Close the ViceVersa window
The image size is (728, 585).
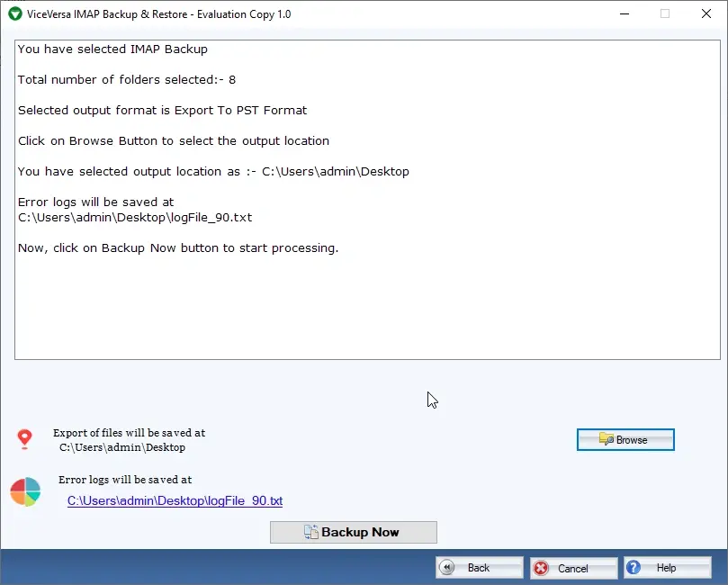706,13
